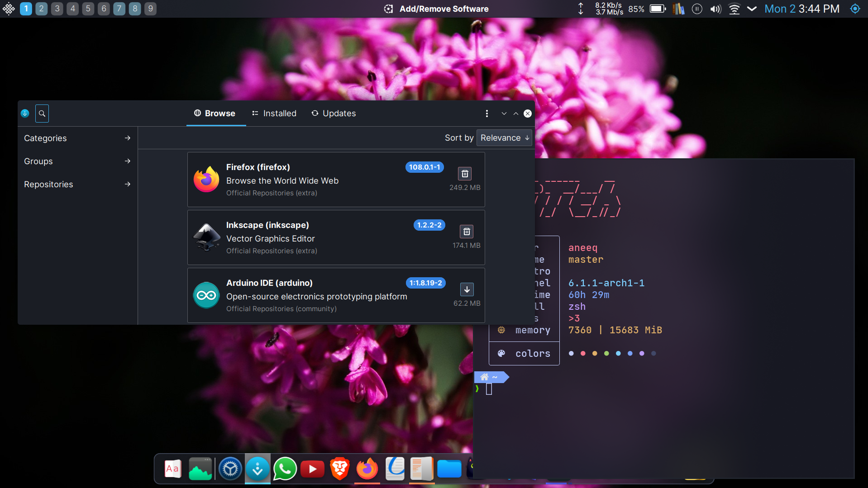This screenshot has width=868, height=488.
Task: Launch Brave browser from the dock
Action: click(x=339, y=469)
